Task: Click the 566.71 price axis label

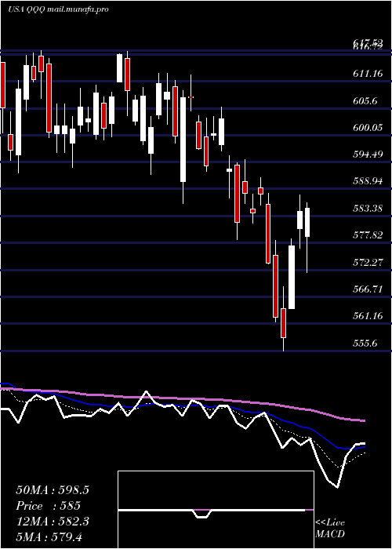Action: coord(368,289)
